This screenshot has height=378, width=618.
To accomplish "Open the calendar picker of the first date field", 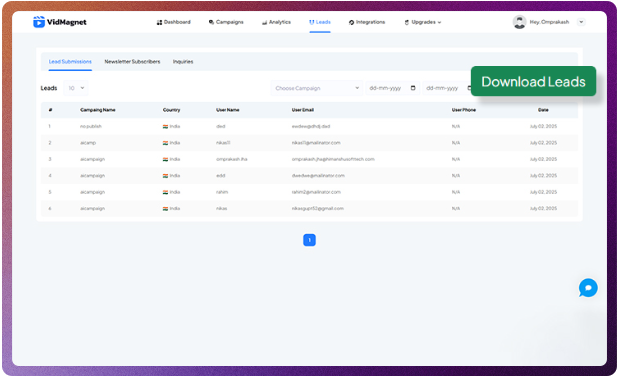I will tap(413, 88).
